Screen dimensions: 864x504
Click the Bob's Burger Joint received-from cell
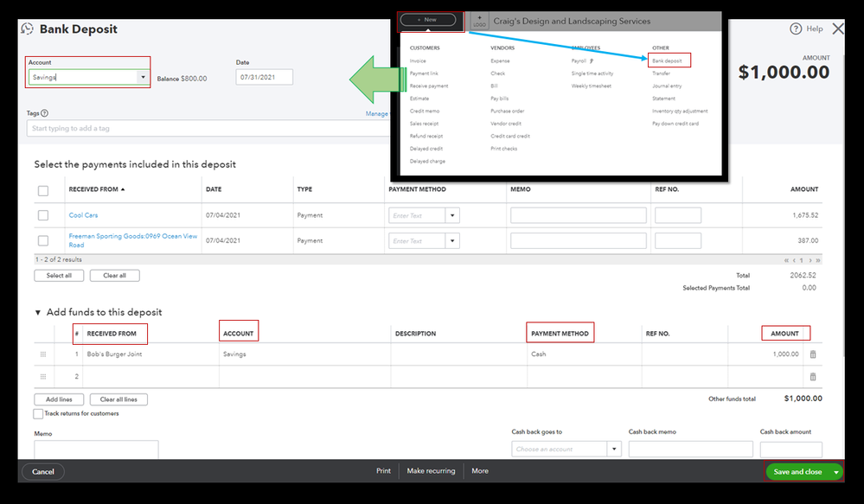click(x=151, y=354)
